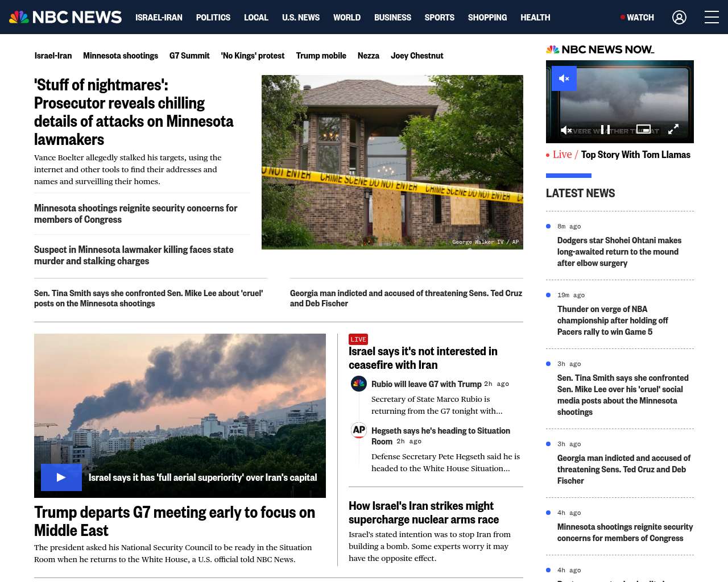Read main column Minnesota shootings security concerns link
Image resolution: width=728 pixels, height=582 pixels.
point(136,214)
